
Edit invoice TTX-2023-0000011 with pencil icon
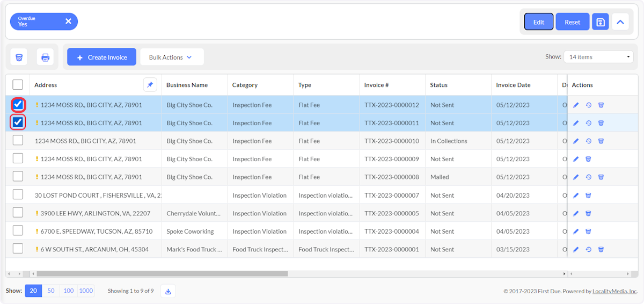click(576, 123)
